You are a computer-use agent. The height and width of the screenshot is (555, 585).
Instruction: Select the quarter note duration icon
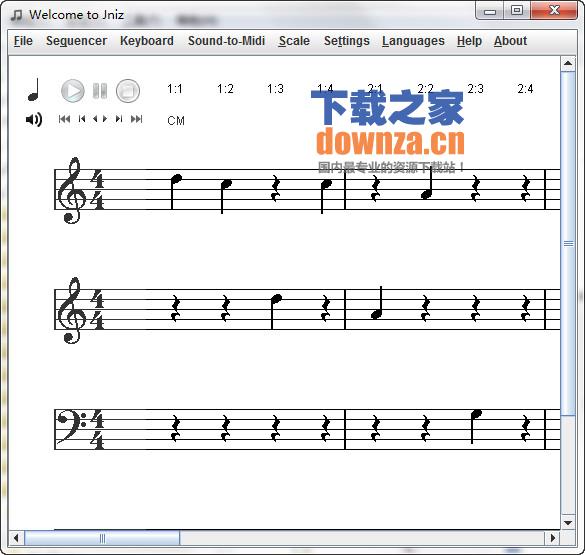click(x=34, y=90)
